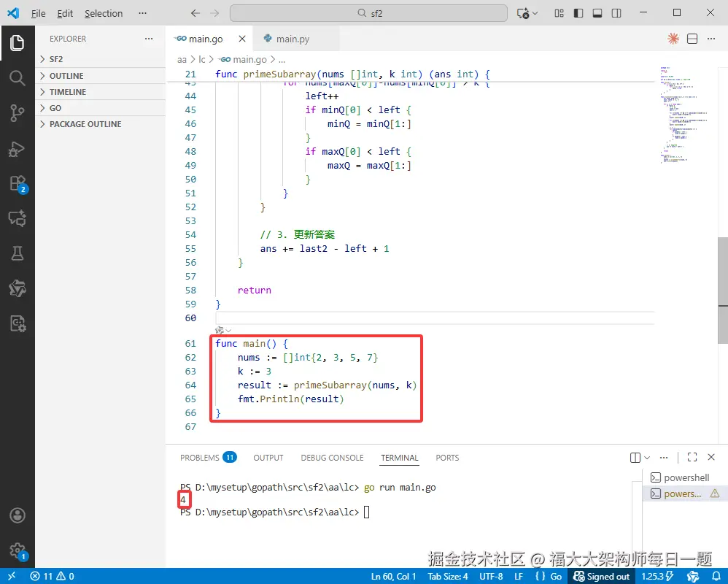Open the chat dropdown in title bar
Viewport: 728px width, 584px height.
535,13
